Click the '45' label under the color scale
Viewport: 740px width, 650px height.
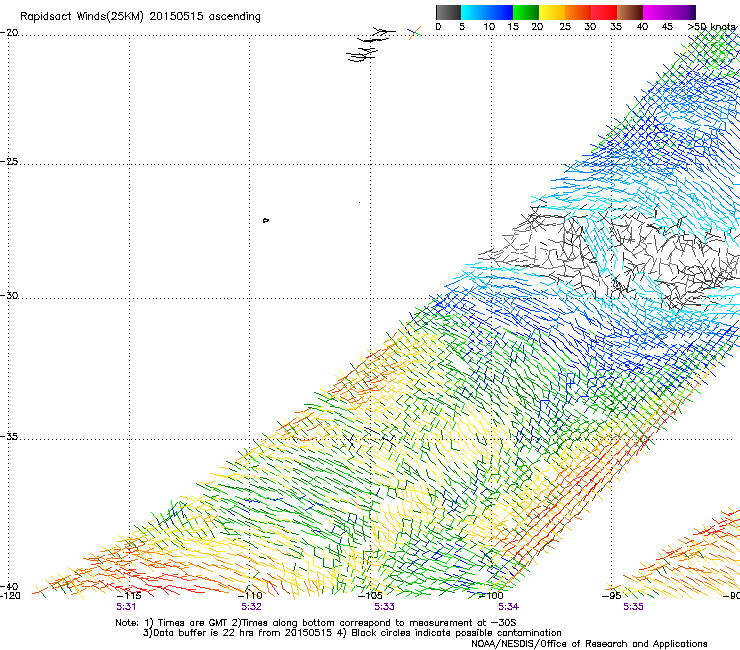pyautogui.click(x=667, y=27)
